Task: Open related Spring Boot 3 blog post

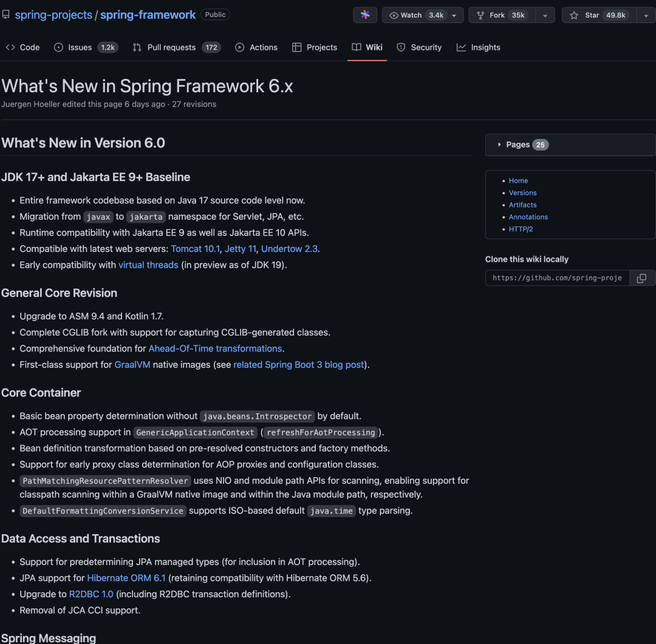Action: click(299, 365)
